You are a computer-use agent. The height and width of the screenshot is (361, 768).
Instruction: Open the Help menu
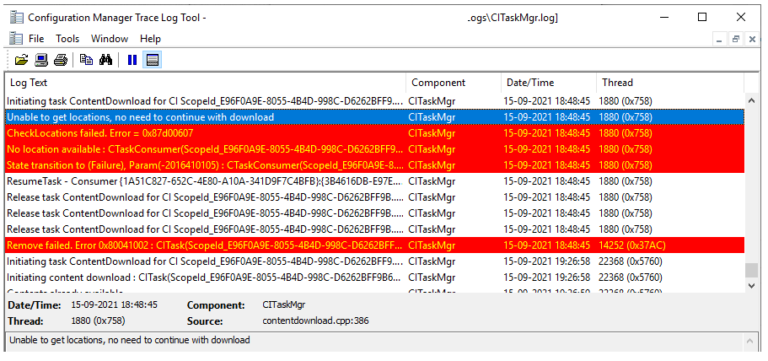[x=150, y=39]
